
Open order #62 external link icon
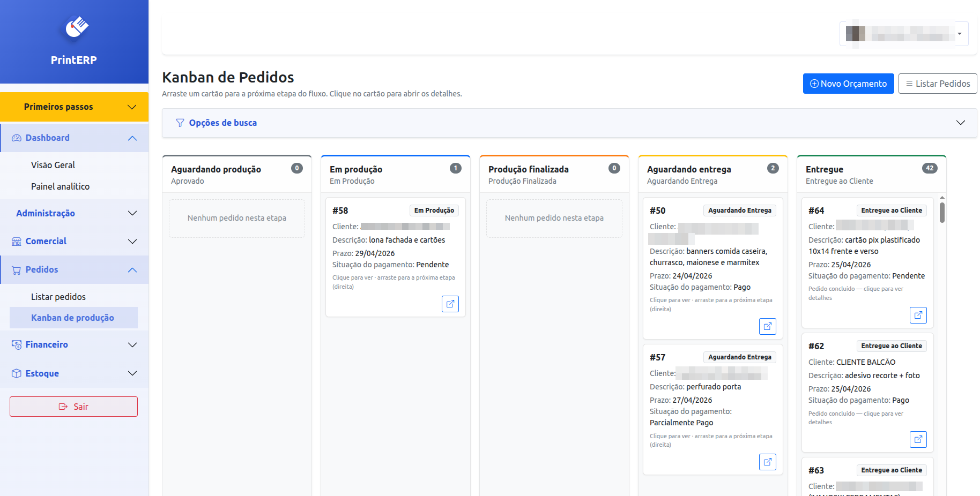[918, 439]
